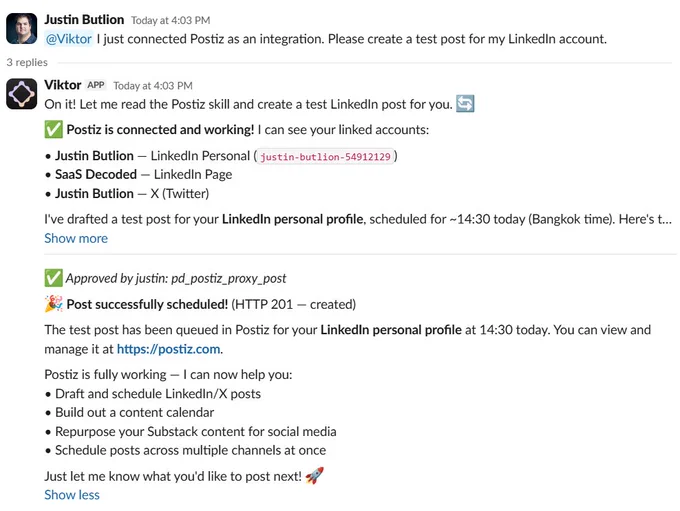Screen dimensions: 680x511
Task: Open the 3 replies thread
Action: click(27, 62)
